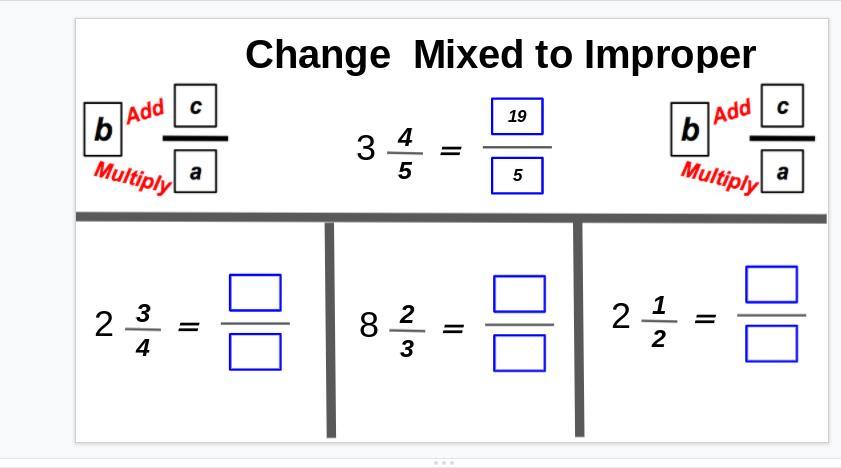Click the right red "Multiply" label
841x468 pixels.
coord(719,177)
